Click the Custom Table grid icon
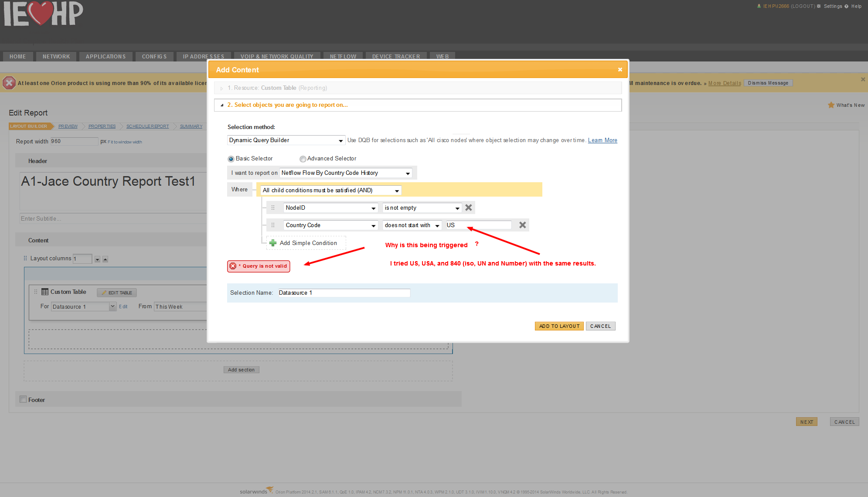 point(45,292)
